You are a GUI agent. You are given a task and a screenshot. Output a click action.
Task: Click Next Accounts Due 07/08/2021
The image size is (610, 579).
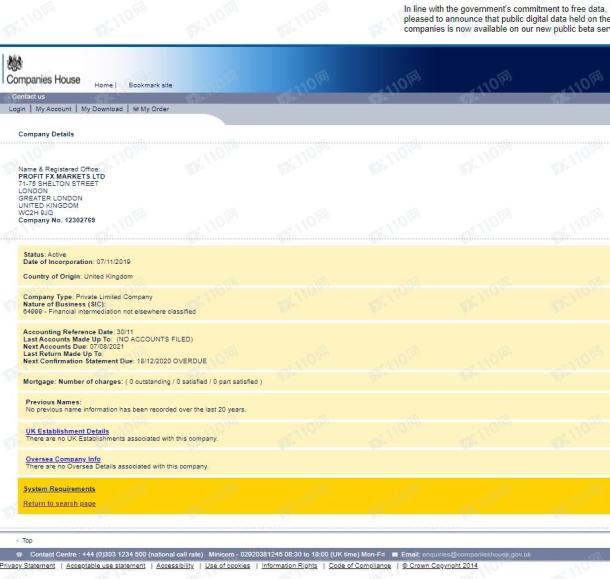point(74,347)
